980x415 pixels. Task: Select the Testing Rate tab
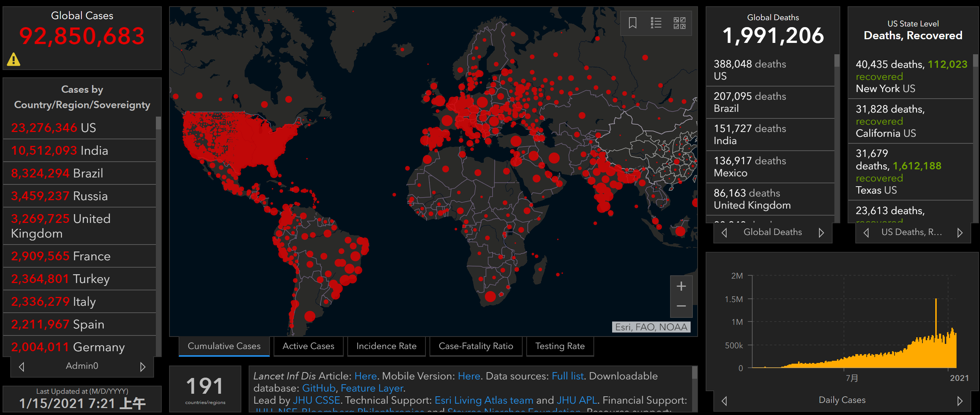click(560, 346)
